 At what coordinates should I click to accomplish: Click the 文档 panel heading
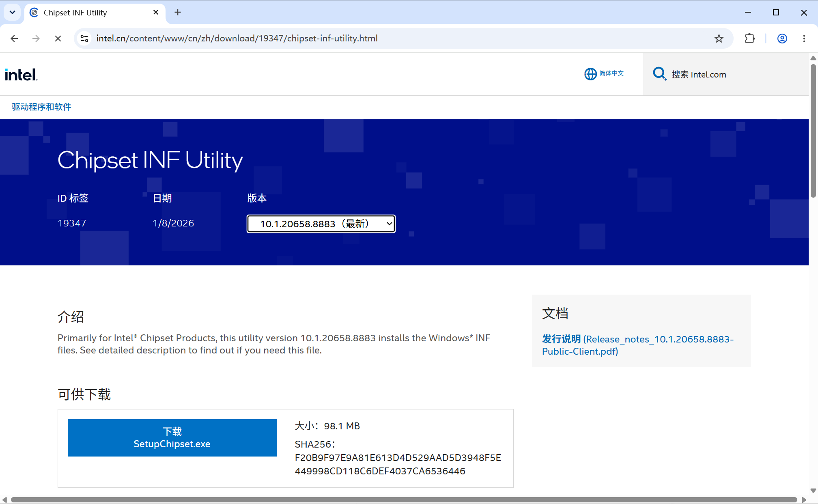[x=555, y=313]
